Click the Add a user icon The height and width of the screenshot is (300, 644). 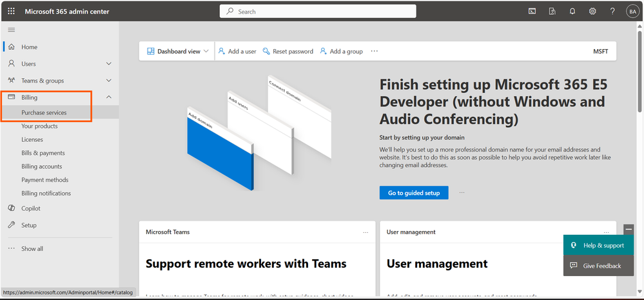[222, 51]
